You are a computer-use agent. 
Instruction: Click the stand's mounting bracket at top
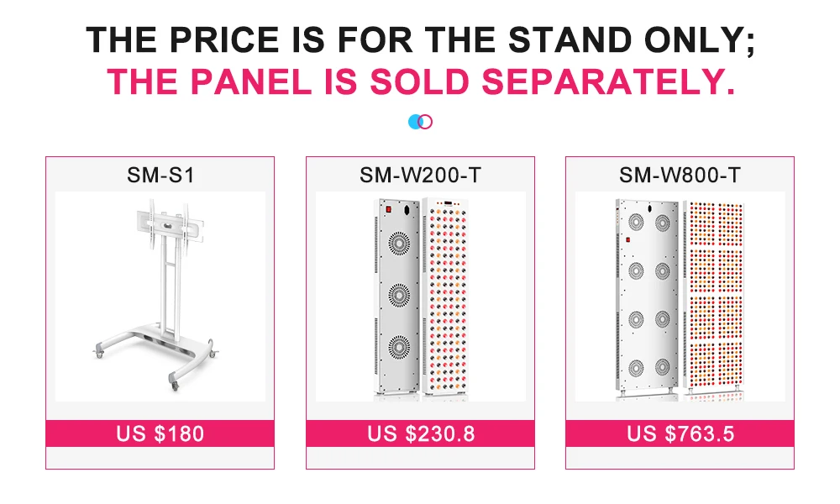point(167,225)
